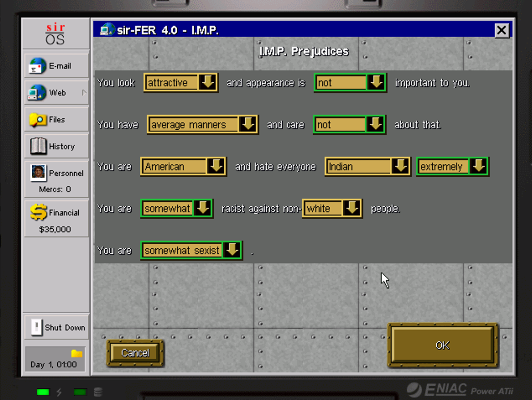Screen dimensions: 532x400
Task: Click the 'somewhat' racist value field
Action: (168, 209)
